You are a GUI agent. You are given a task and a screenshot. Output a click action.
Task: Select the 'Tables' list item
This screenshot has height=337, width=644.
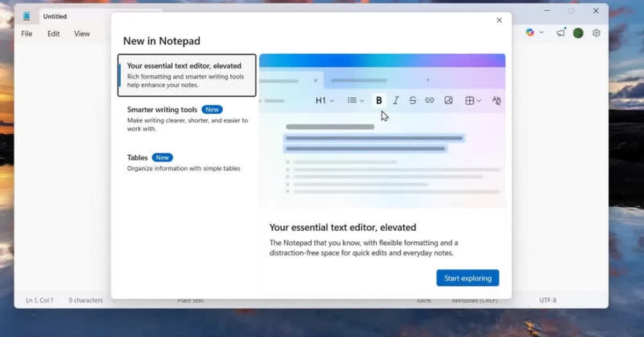tap(187, 163)
